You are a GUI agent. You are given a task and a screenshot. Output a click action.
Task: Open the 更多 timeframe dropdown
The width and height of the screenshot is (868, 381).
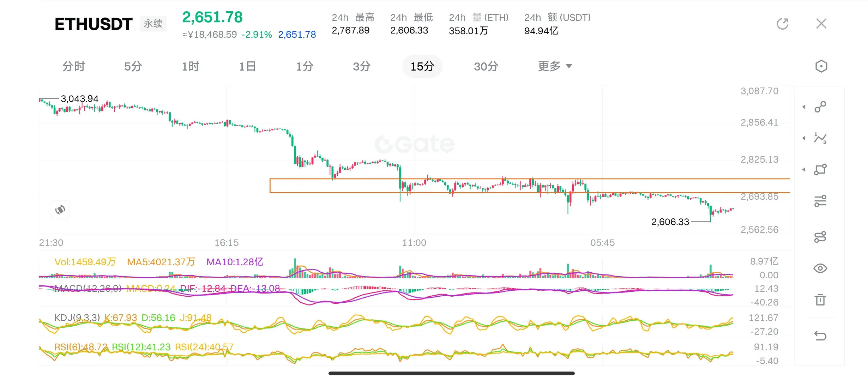pos(554,66)
